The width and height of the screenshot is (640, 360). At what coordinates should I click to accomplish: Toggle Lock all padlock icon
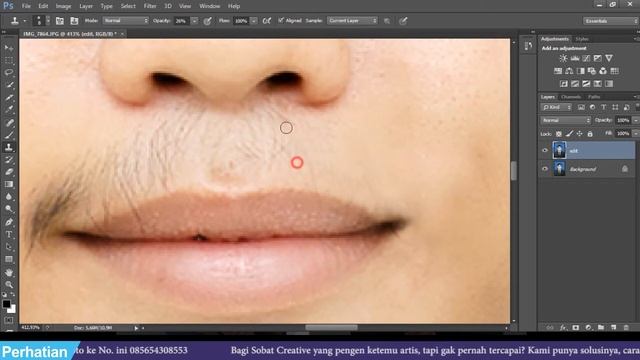point(590,134)
